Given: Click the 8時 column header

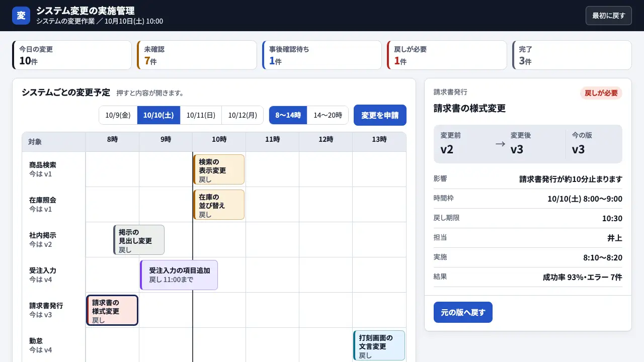Looking at the screenshot, I should 112,142.
